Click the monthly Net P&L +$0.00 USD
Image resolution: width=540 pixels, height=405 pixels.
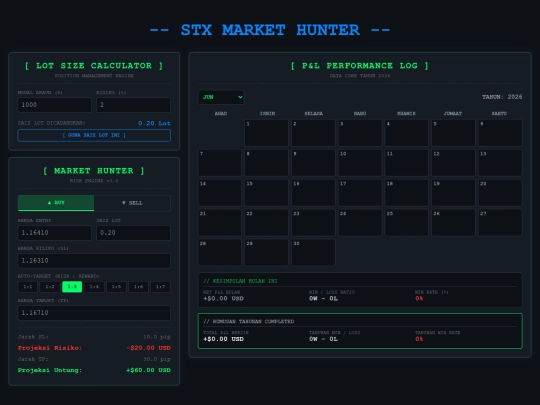(224, 299)
